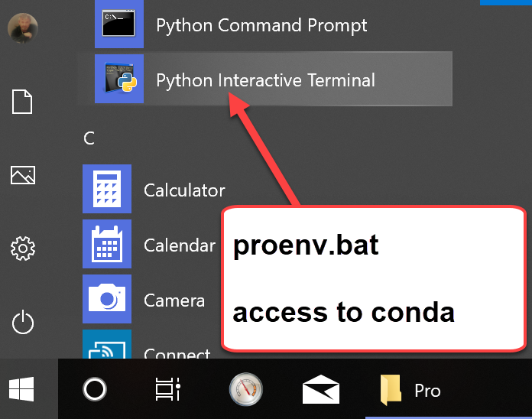The image size is (532, 419).
Task: Open the Calendar app icon
Action: point(107,244)
